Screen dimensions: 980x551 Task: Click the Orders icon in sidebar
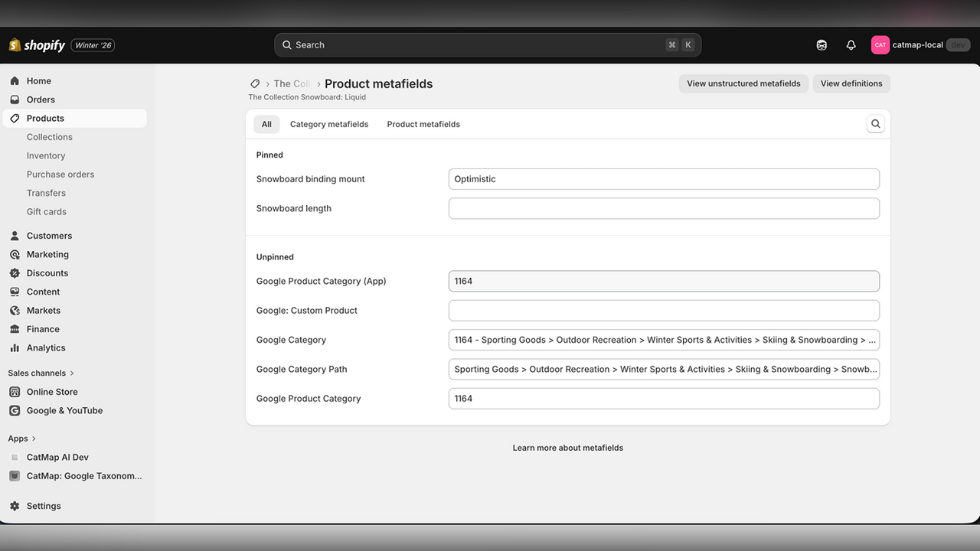(15, 99)
